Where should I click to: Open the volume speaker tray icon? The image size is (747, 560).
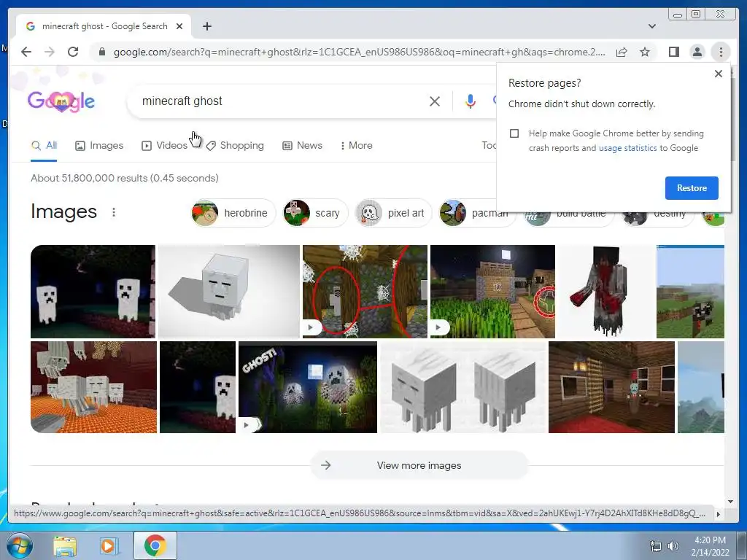click(673, 546)
